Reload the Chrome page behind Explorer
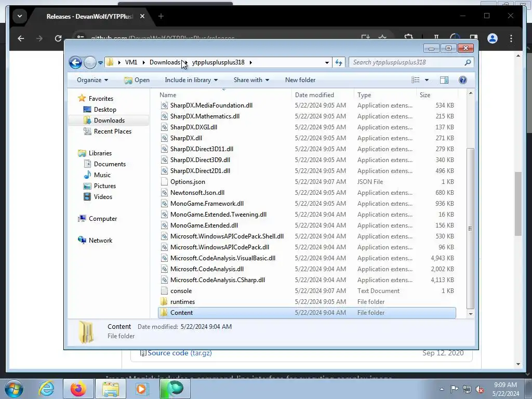The width and height of the screenshot is (532, 399). click(x=58, y=38)
